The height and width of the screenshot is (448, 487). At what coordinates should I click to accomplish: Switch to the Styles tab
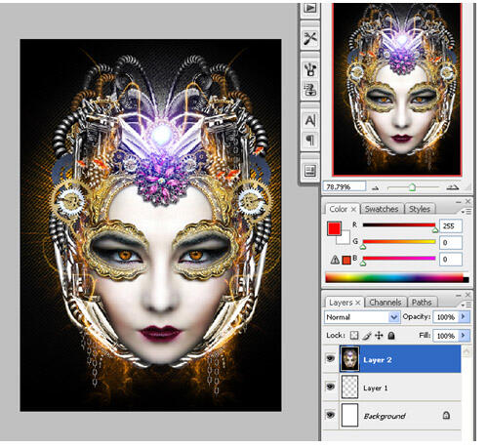(x=420, y=209)
